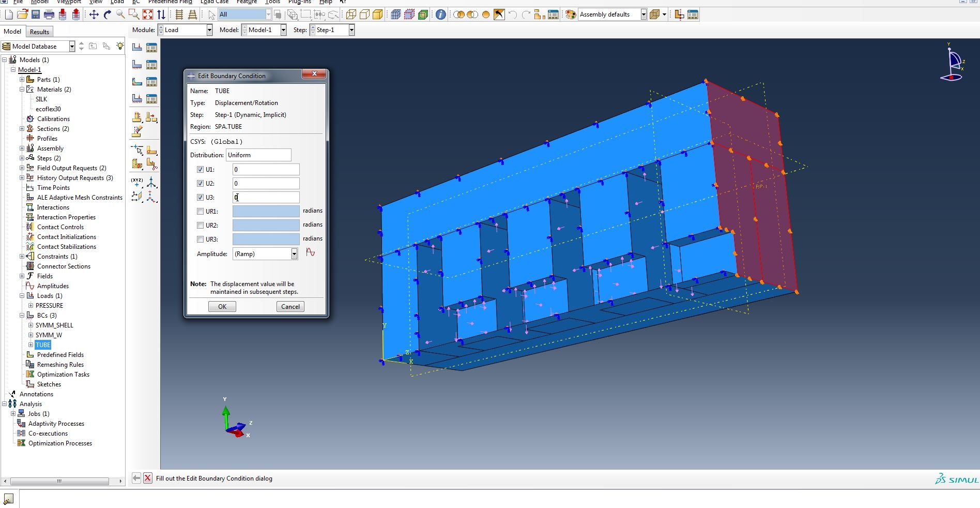This screenshot has height=508, width=980.
Task: Select the Rotate View tool
Action: [x=108, y=14]
